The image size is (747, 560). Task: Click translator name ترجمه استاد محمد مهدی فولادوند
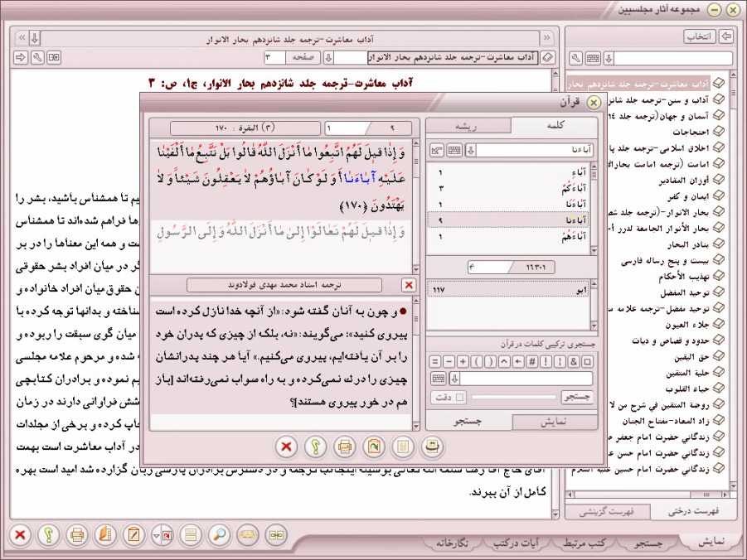[284, 285]
